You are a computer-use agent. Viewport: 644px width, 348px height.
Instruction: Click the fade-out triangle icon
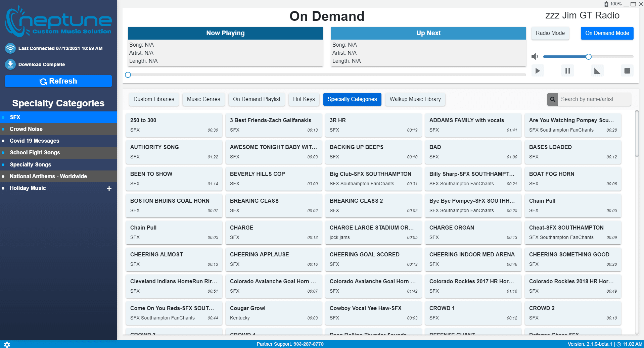(597, 71)
